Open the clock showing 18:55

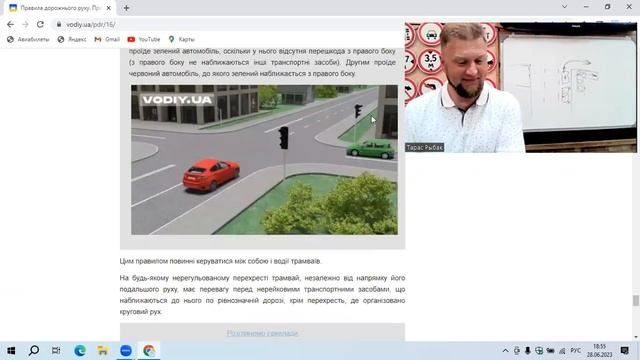600,350
